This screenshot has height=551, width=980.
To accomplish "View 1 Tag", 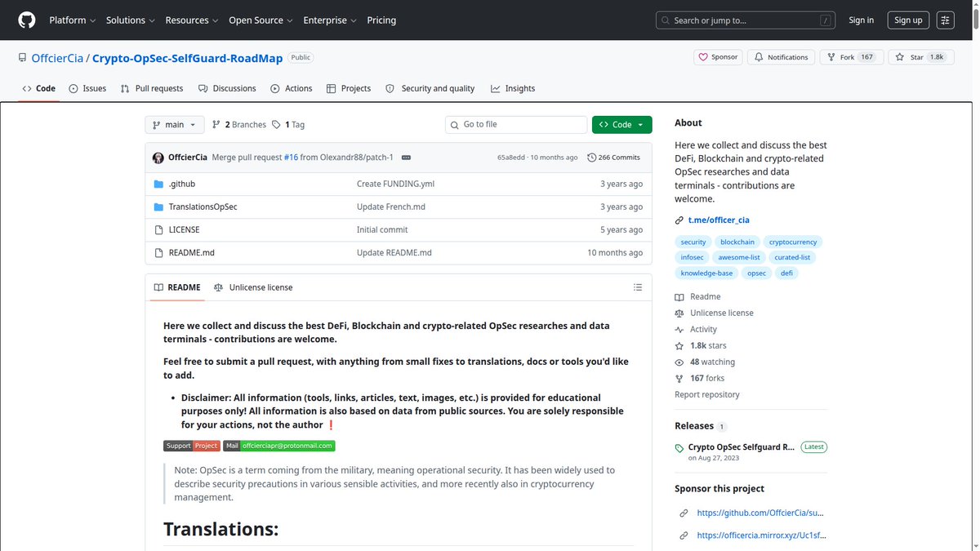I will pos(288,125).
